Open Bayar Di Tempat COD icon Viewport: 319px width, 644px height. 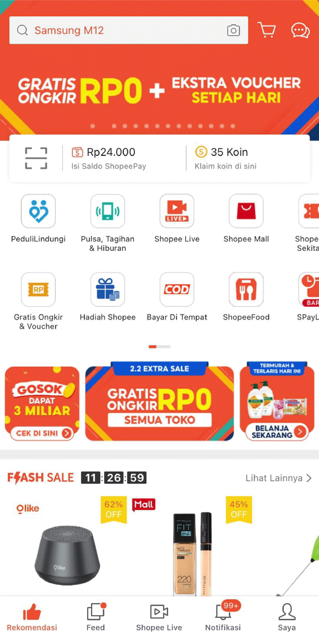coord(177,289)
